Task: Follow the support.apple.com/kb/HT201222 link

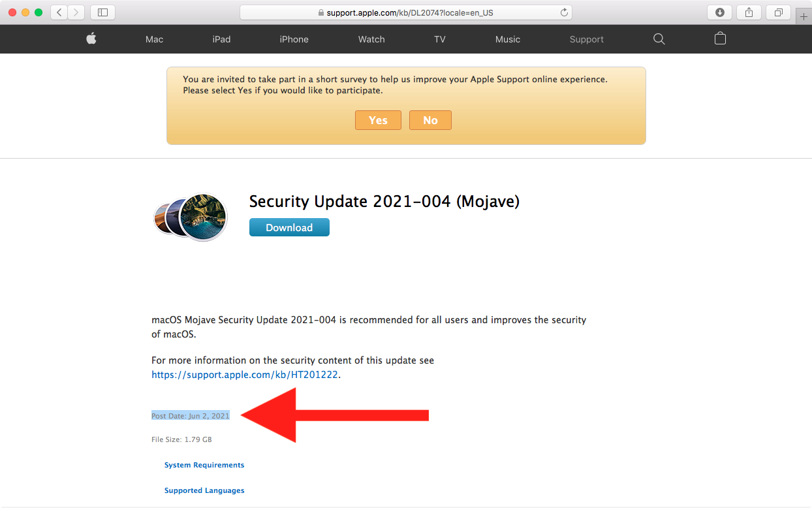Action: click(245, 375)
